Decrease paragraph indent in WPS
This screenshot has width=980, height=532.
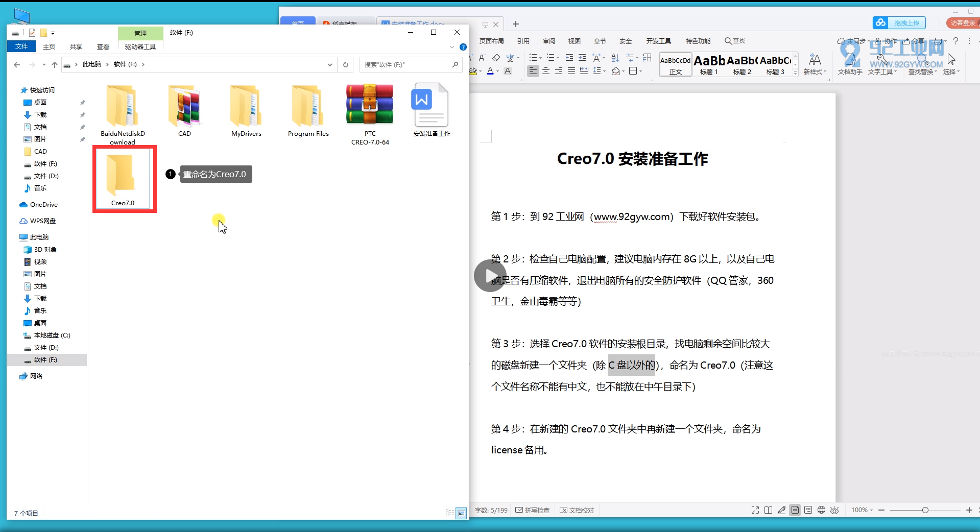[x=569, y=58]
